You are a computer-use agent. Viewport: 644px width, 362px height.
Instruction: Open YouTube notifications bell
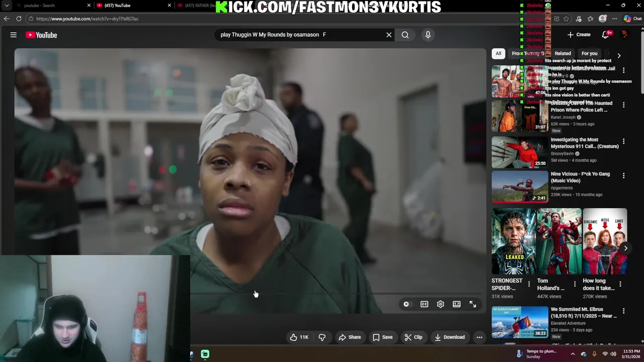(605, 35)
